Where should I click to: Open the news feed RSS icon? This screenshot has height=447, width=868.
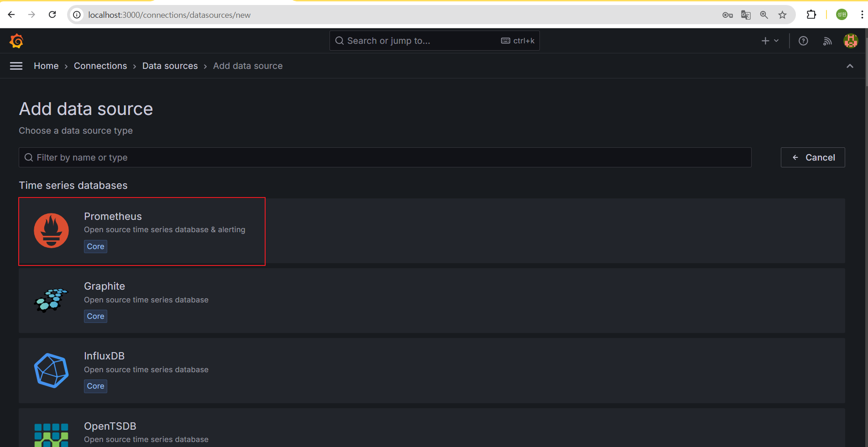click(x=827, y=41)
